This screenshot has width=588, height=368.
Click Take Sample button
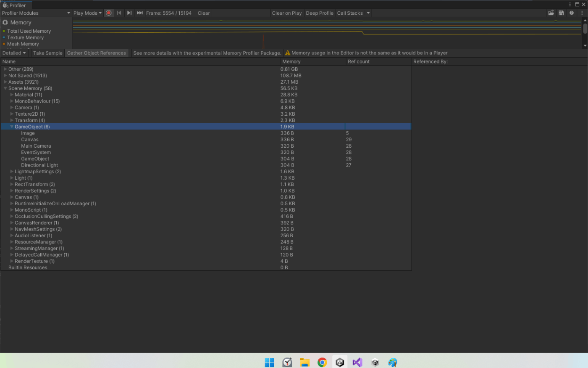47,53
